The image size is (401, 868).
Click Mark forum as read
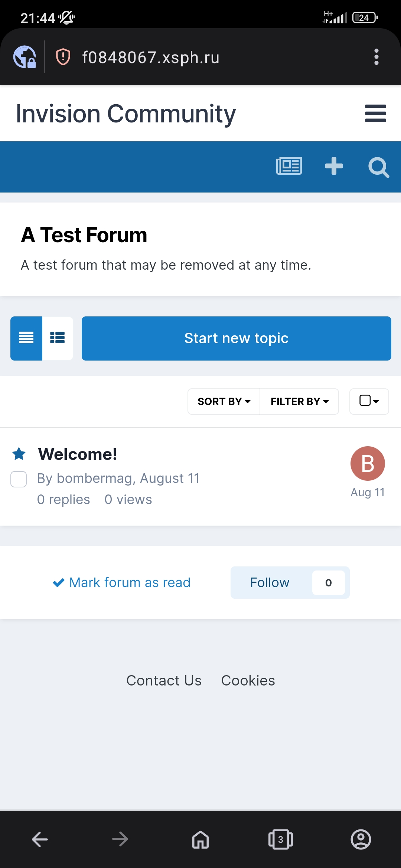pos(122,582)
